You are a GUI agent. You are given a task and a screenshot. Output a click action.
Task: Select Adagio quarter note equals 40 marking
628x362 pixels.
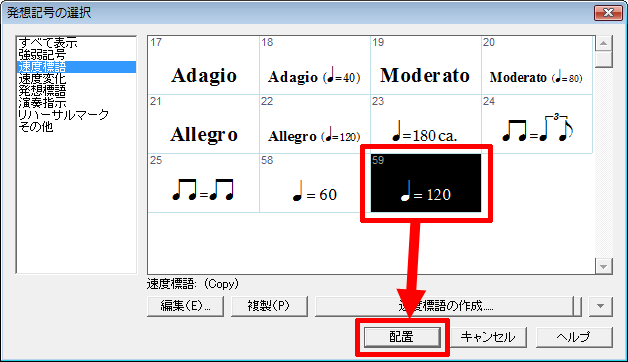tap(315, 65)
